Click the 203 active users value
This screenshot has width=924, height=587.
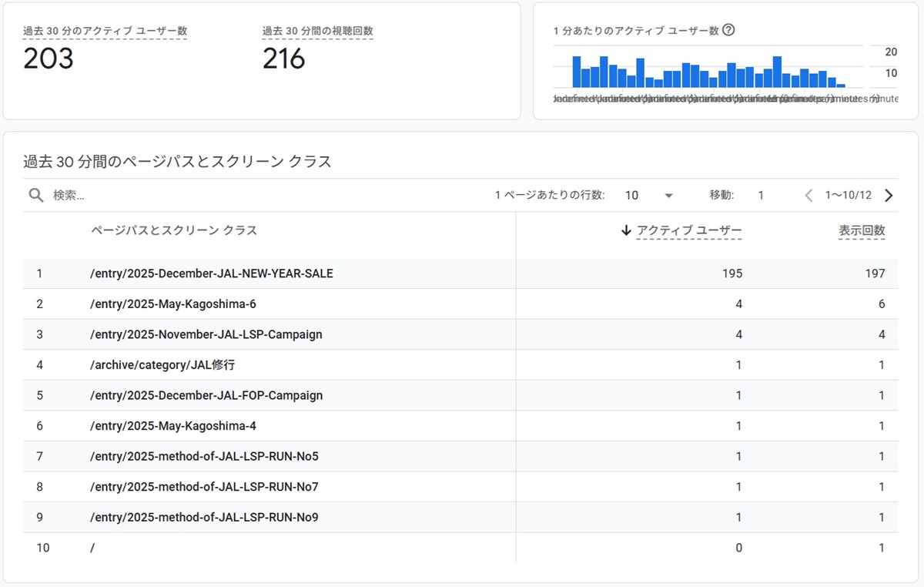coord(49,59)
